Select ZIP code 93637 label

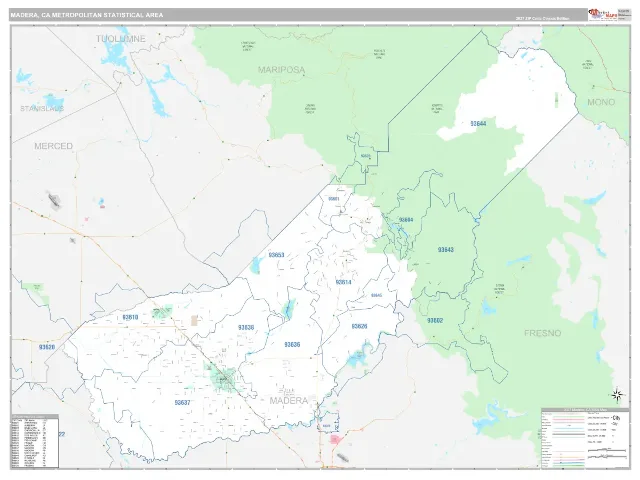tap(182, 402)
